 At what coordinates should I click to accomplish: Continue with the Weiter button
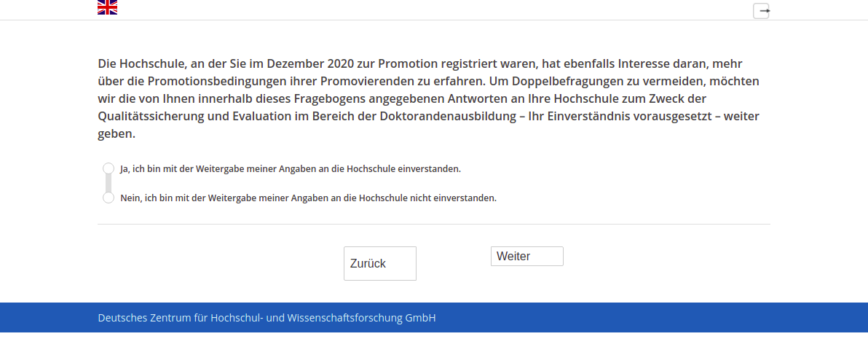tap(527, 257)
